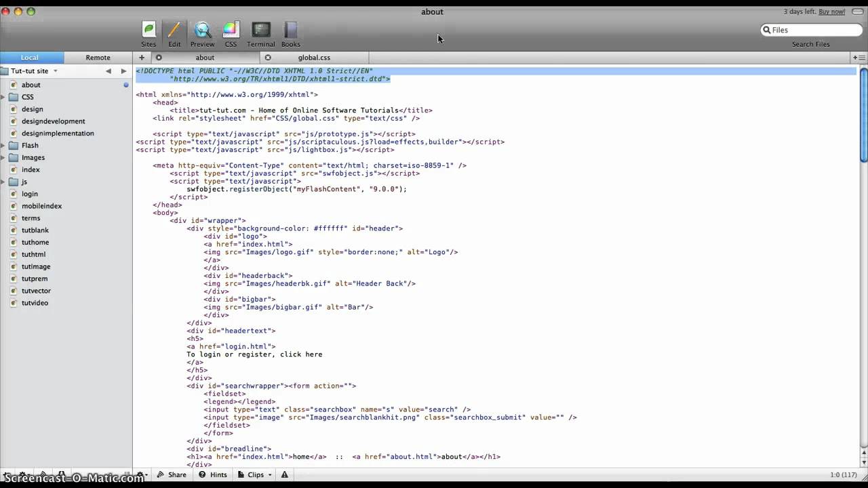The height and width of the screenshot is (488, 868).
Task: Click the cursor position 1:0 (117) indicator
Action: click(x=844, y=475)
